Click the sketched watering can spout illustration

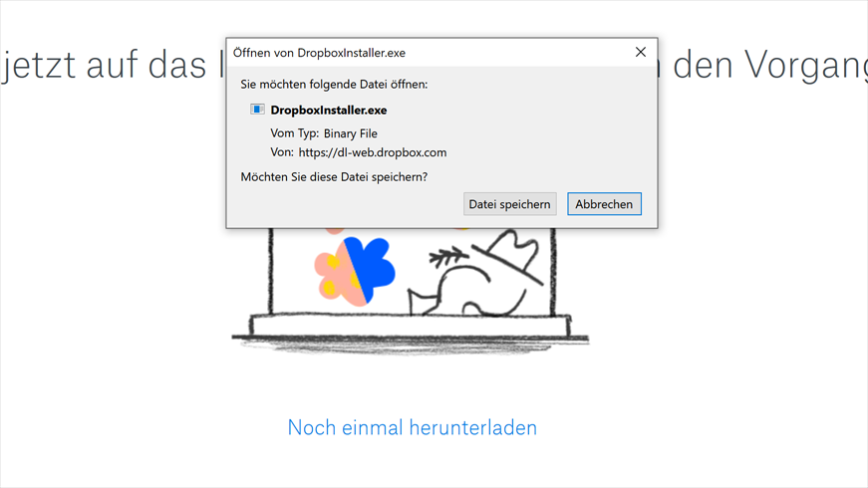click(424, 302)
